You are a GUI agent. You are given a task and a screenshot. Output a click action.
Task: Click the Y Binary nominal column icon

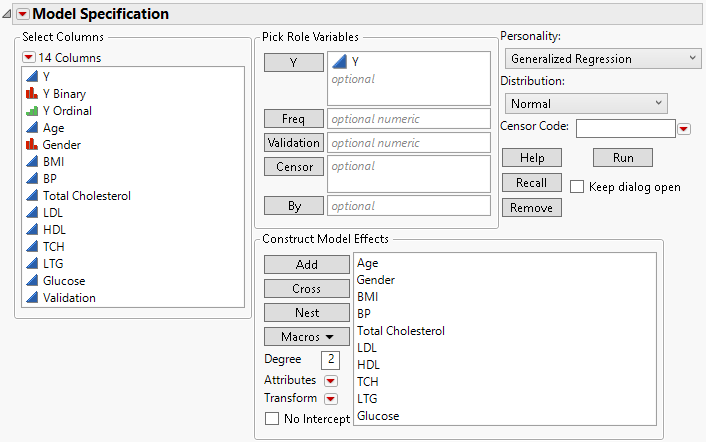(31, 93)
